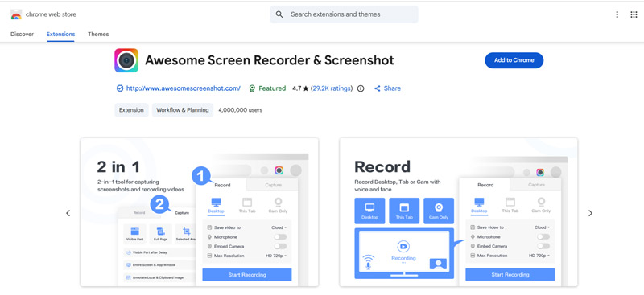Click the chrome web store title text
The height and width of the screenshot is (295, 644).
click(51, 14)
